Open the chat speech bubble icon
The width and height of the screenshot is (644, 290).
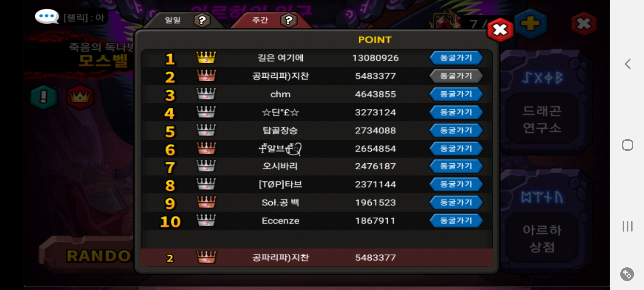pos(47,17)
